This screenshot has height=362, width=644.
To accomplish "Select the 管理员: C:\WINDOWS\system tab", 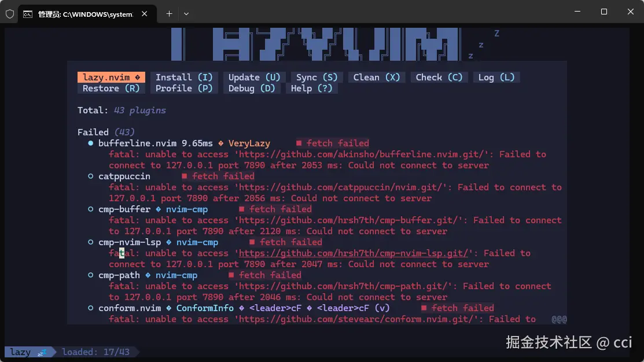I will 86,14.
